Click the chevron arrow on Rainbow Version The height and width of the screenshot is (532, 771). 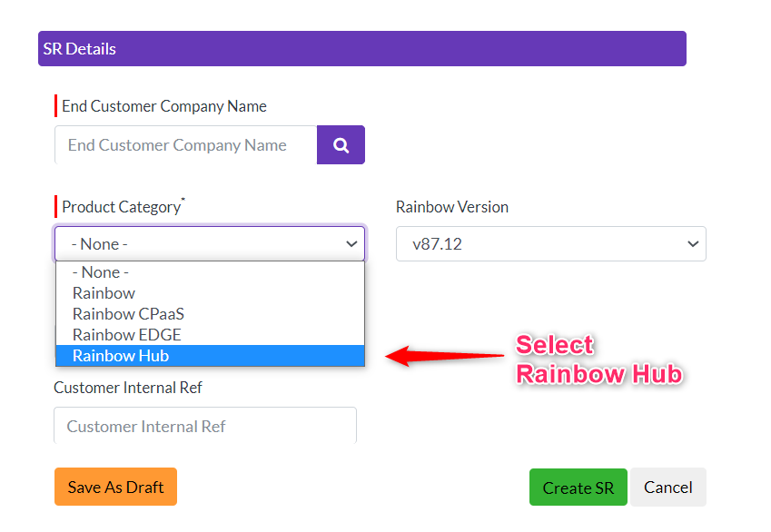point(693,244)
